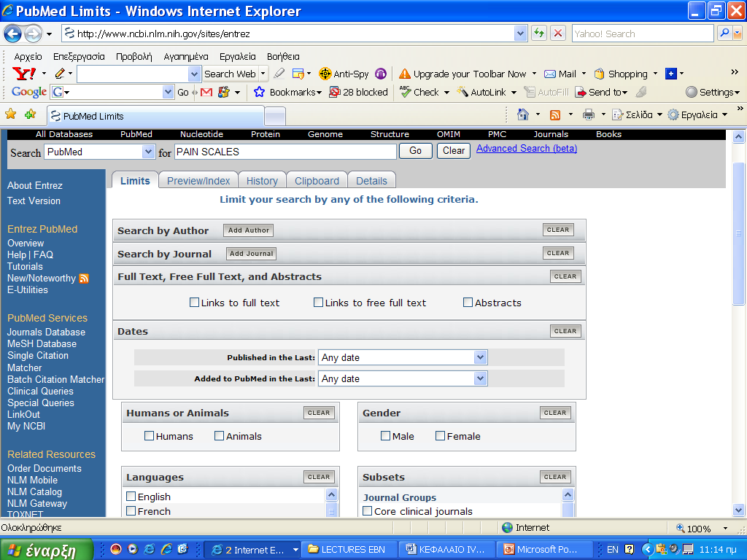Open Added to PubMed in the Last dropdown

pyautogui.click(x=480, y=378)
